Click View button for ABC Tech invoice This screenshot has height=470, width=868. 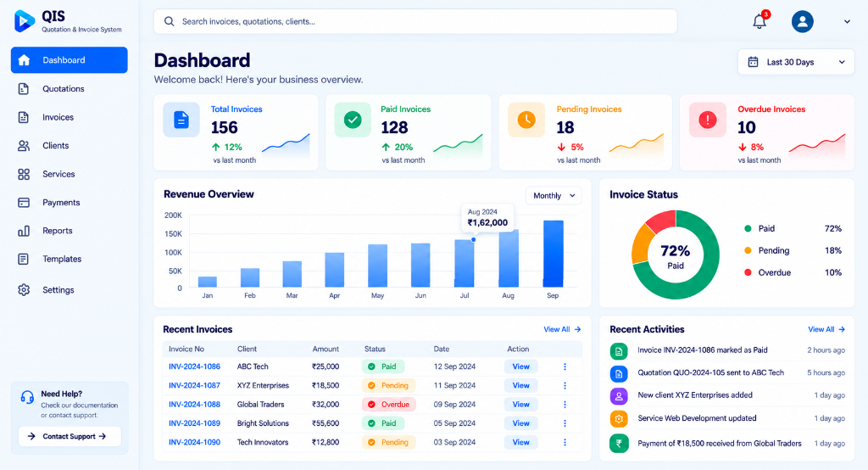coord(521,366)
